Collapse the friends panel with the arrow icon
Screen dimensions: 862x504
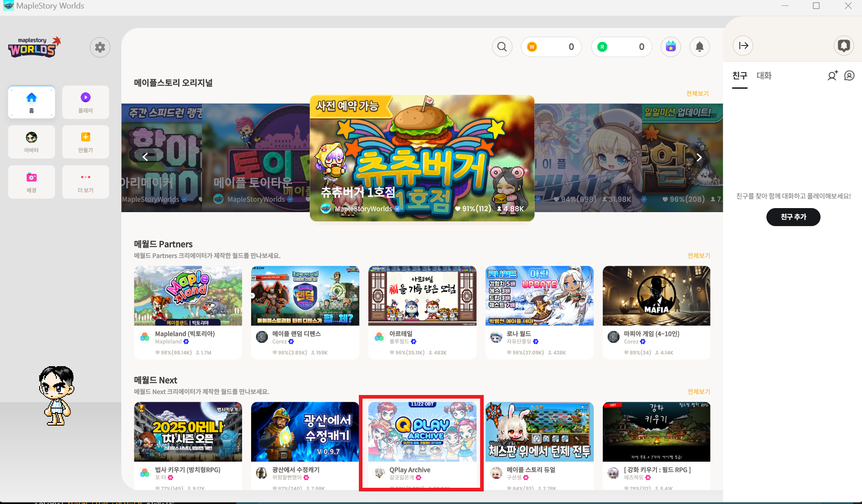(x=743, y=45)
